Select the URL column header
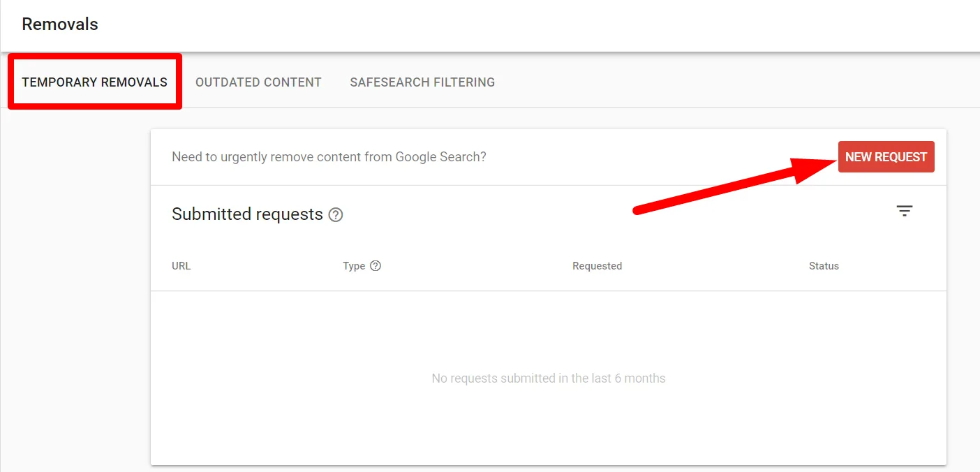980x472 pixels. (181, 266)
